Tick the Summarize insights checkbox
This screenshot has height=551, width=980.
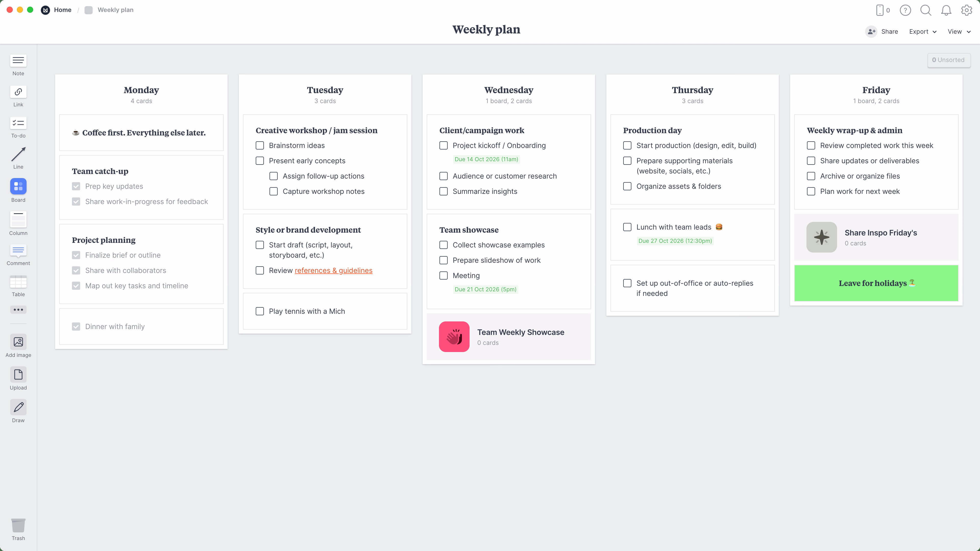(444, 191)
